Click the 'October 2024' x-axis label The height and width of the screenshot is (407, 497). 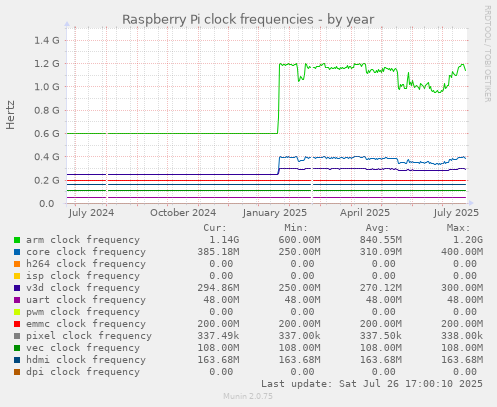tap(183, 213)
